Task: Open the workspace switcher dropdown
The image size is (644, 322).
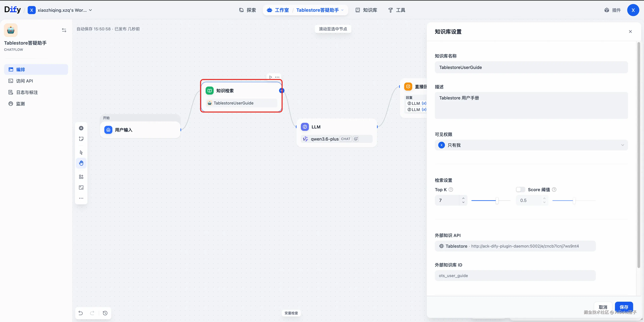Action: click(x=60, y=10)
